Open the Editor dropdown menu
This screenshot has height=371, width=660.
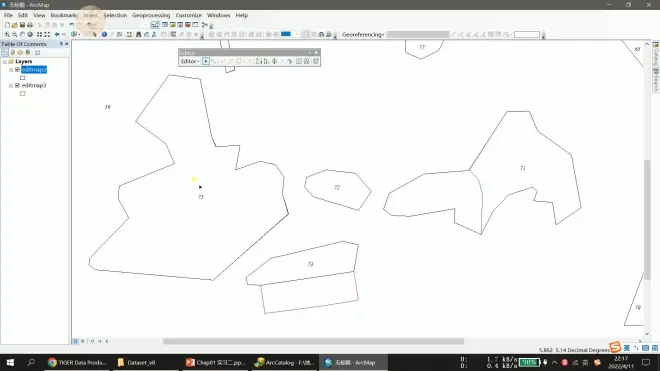[x=190, y=61]
